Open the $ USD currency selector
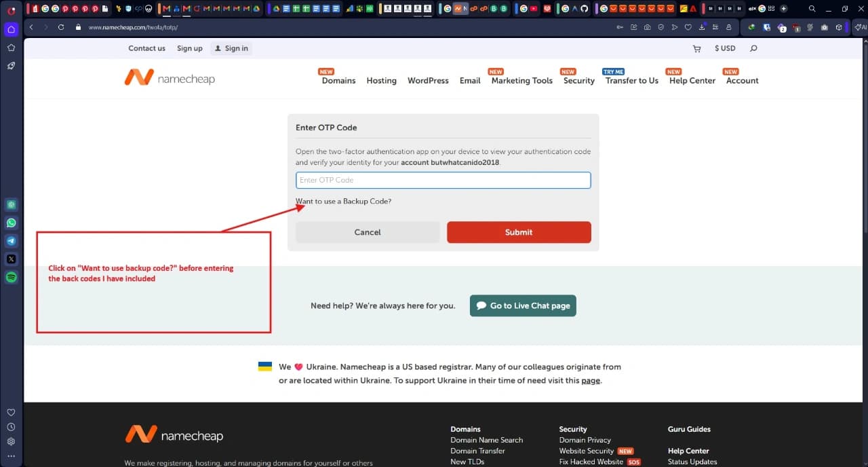 [x=725, y=49]
